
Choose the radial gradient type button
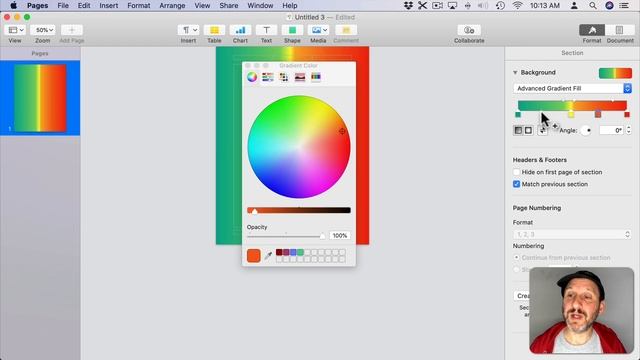(528, 130)
